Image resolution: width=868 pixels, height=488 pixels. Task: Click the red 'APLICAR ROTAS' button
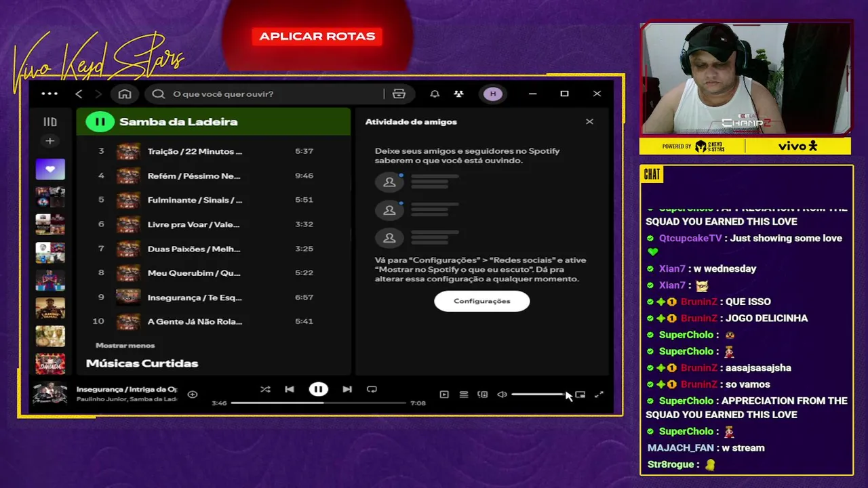(317, 37)
